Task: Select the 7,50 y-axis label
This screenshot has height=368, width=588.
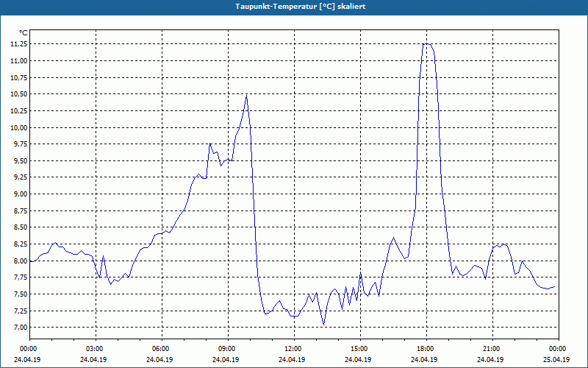Action: [21, 294]
